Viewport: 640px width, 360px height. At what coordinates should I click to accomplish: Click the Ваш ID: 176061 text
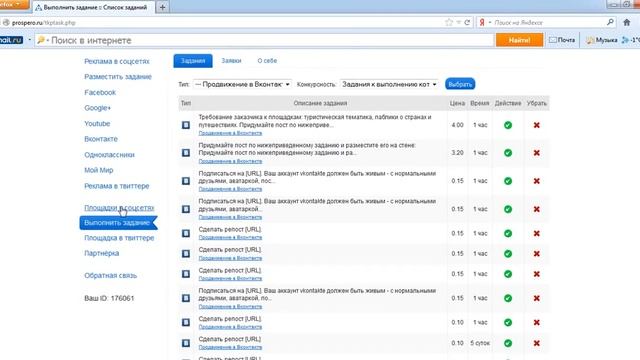pyautogui.click(x=109, y=298)
